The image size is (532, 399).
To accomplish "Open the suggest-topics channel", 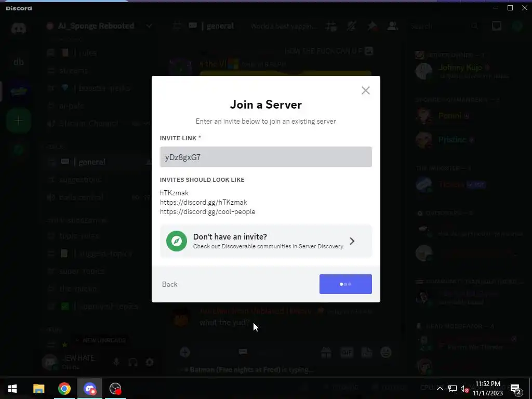I will point(98,254).
